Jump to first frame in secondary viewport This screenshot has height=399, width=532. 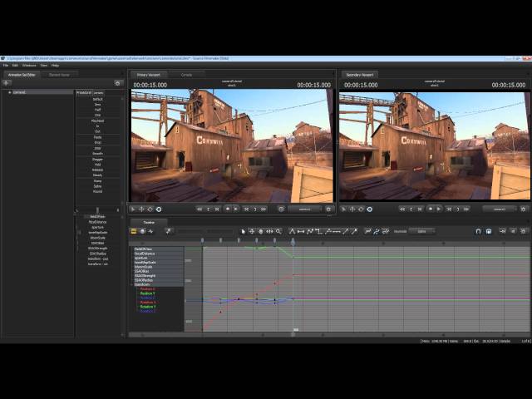pos(402,209)
